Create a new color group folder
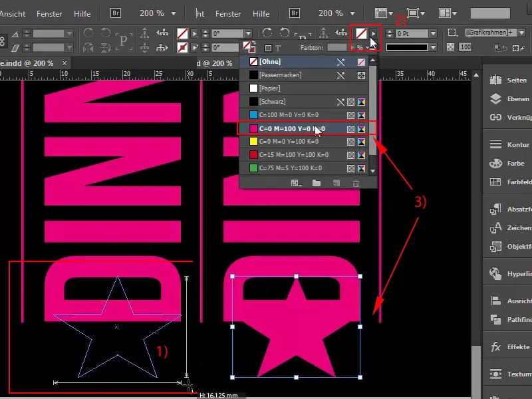 (317, 184)
